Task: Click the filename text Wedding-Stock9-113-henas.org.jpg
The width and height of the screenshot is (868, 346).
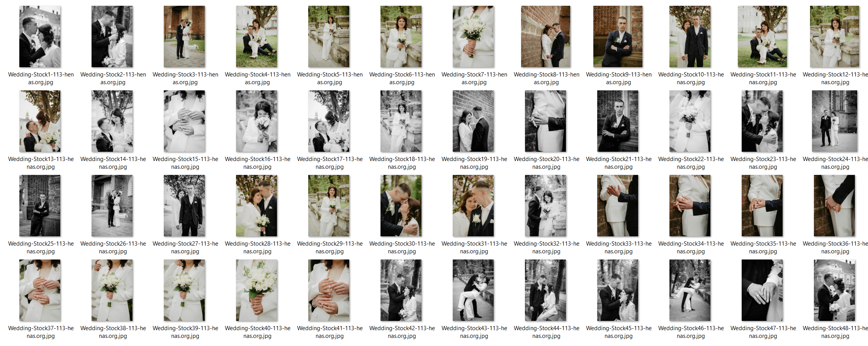Action: coord(619,78)
